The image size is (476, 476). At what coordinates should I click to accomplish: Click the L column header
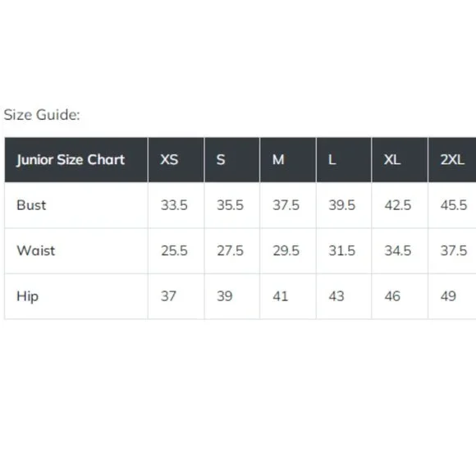click(x=344, y=160)
